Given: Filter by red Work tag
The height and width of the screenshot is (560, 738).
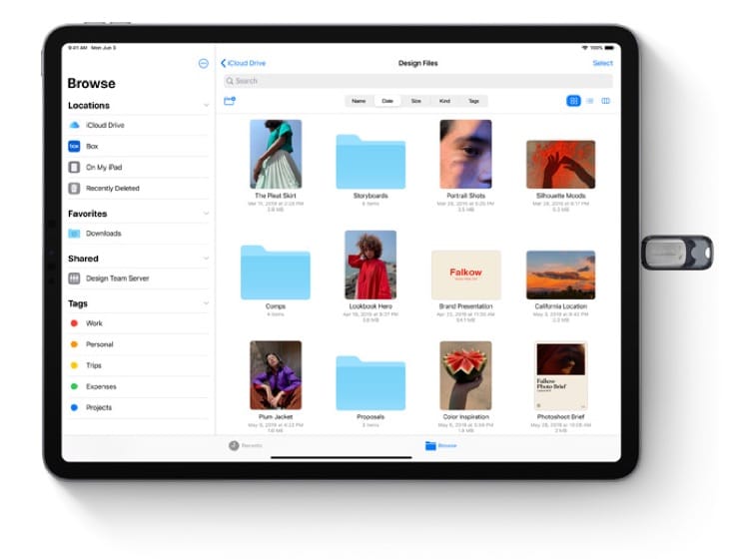Looking at the screenshot, I should pyautogui.click(x=138, y=323).
